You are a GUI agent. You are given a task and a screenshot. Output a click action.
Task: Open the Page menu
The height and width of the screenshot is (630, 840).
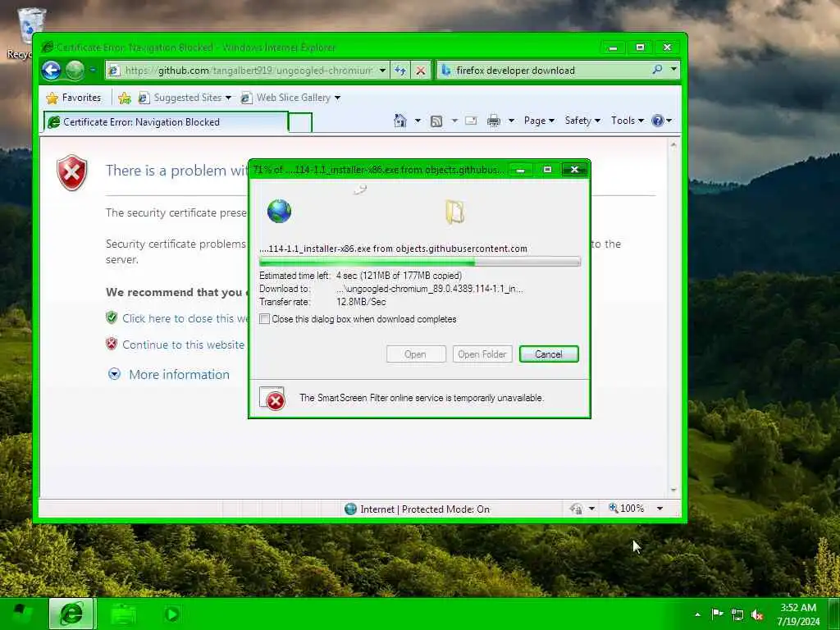539,121
